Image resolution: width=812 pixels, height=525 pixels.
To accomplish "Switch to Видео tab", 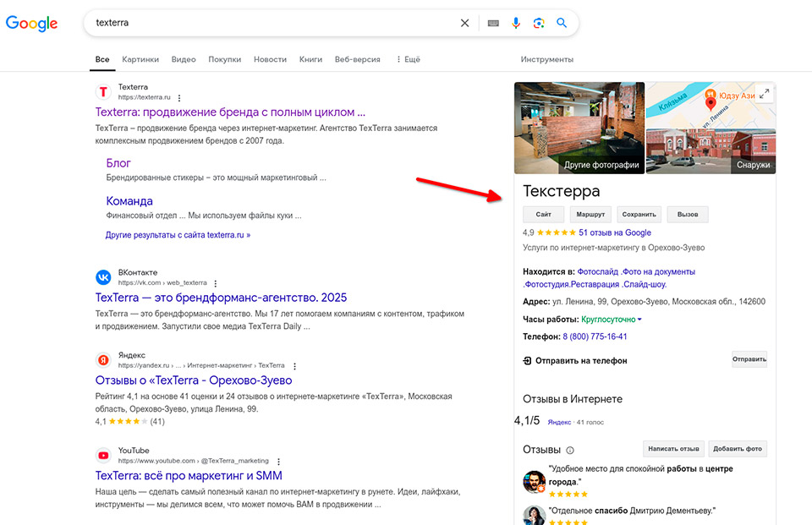I will point(184,59).
